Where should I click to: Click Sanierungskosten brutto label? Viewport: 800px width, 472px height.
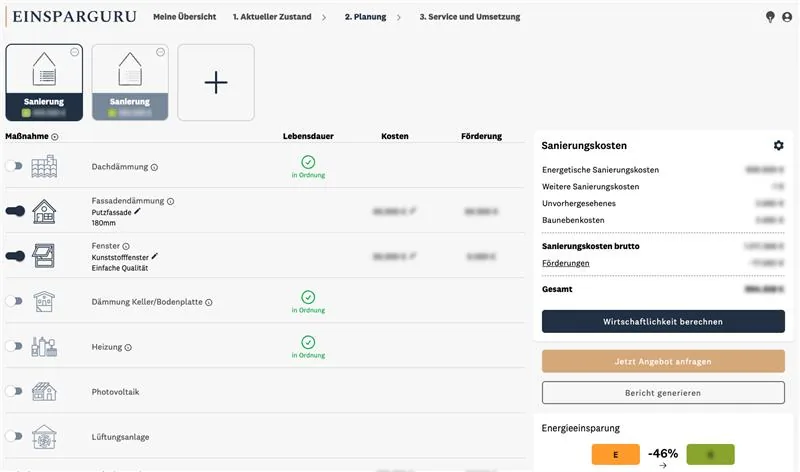[590, 246]
